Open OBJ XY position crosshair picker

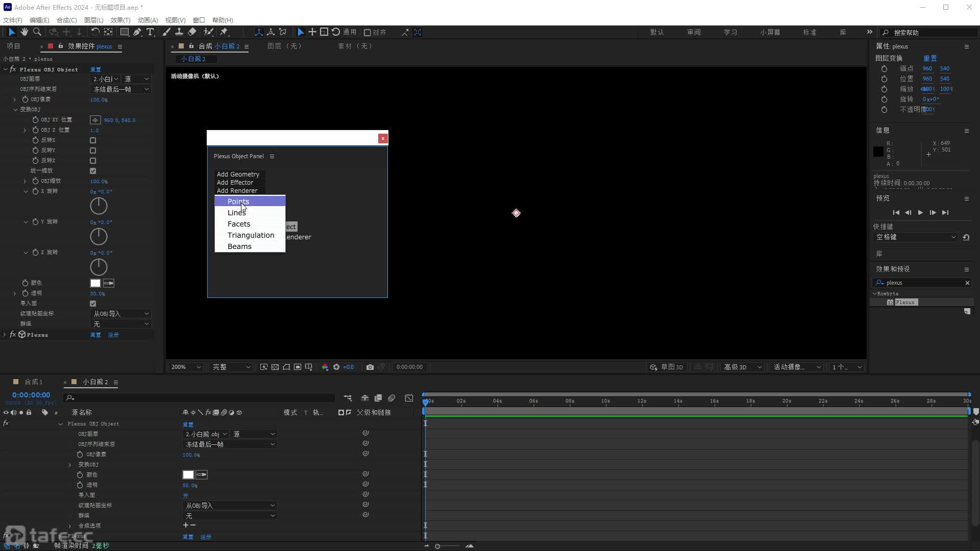click(95, 120)
